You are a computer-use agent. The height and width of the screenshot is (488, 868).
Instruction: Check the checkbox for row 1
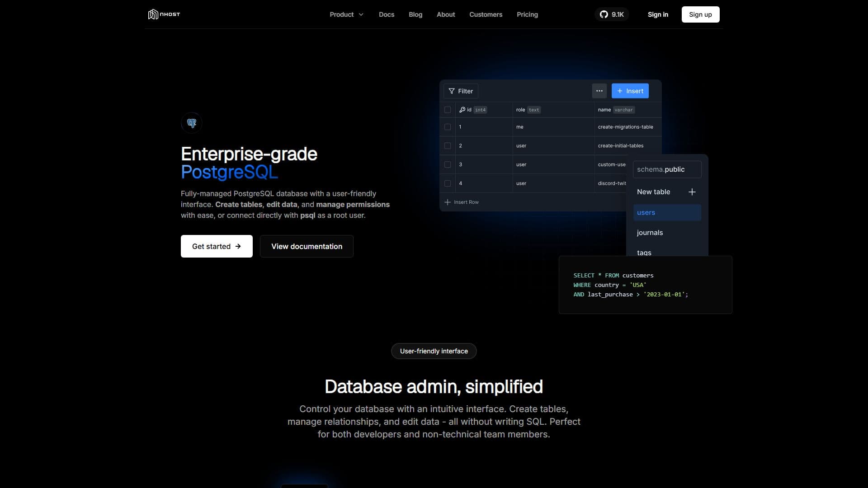pos(448,127)
